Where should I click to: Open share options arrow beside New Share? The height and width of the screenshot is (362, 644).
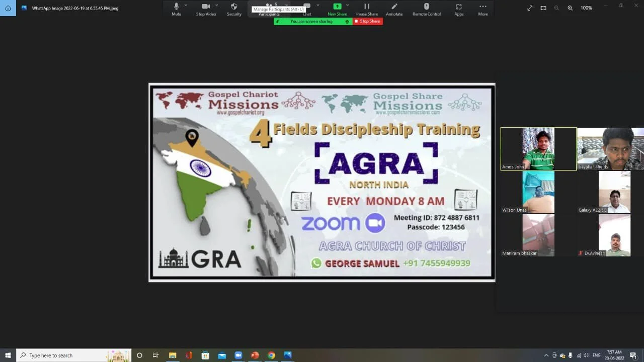(347, 5)
